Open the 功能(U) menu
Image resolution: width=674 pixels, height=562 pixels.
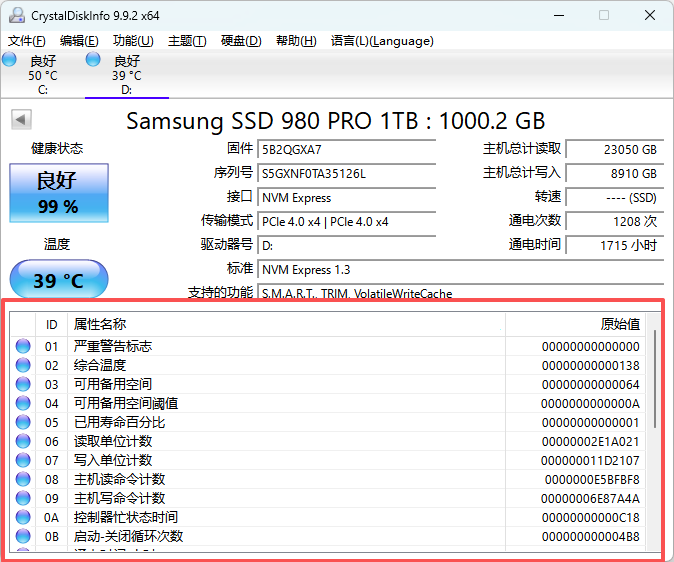133,41
